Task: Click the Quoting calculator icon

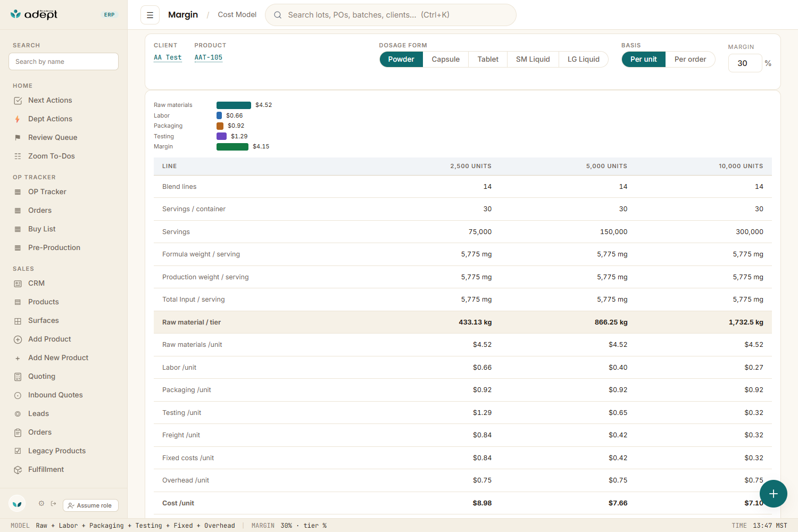Action: pyautogui.click(x=18, y=377)
